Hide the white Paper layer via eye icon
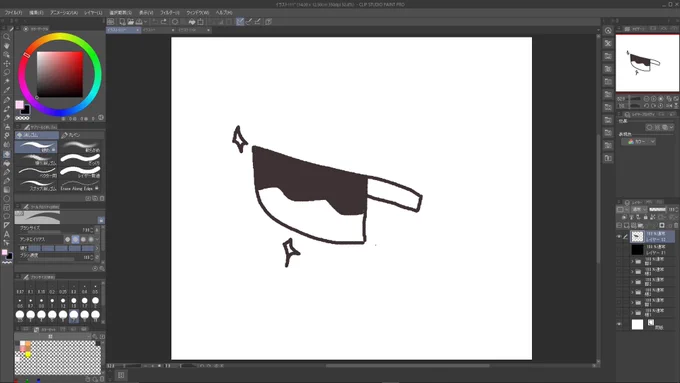Image resolution: width=680 pixels, height=383 pixels. click(619, 324)
